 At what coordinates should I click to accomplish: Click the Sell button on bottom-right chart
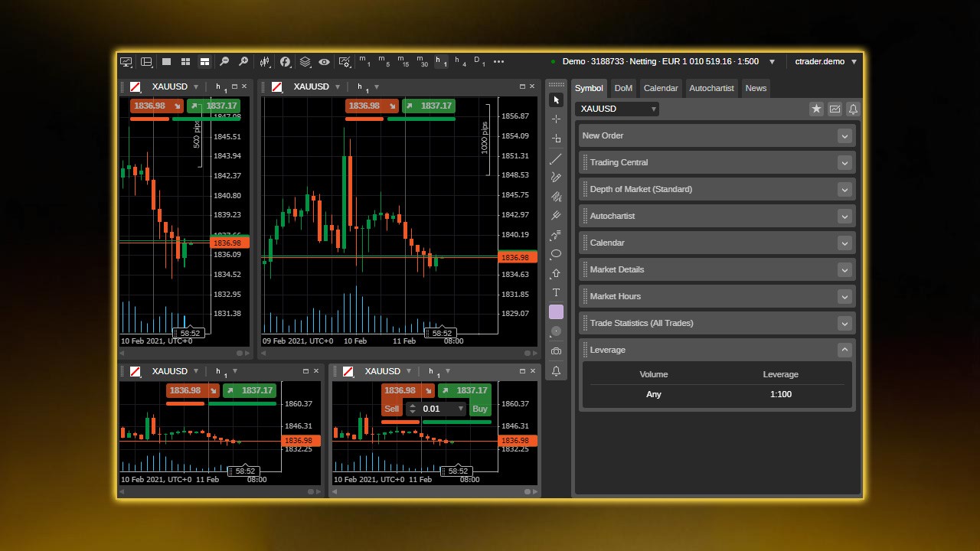tap(391, 409)
